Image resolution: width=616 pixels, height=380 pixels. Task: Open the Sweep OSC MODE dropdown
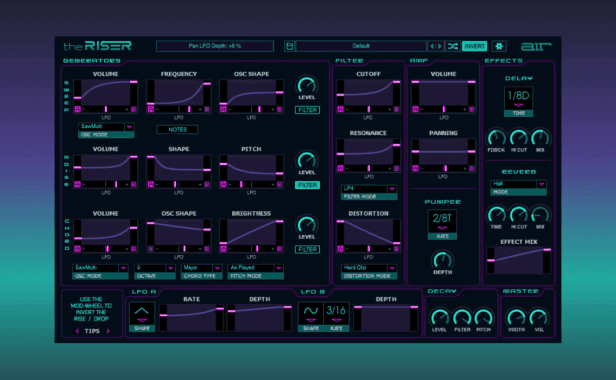click(x=106, y=127)
